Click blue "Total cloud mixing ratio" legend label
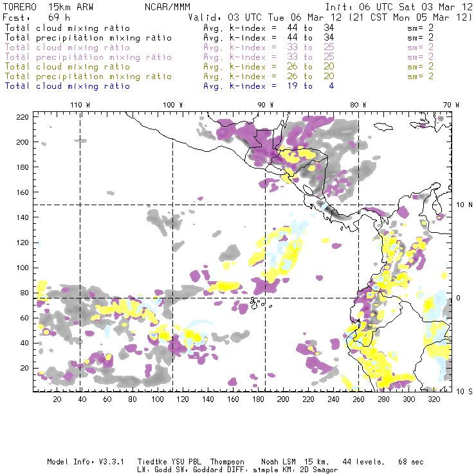The image size is (476, 476). [x=68, y=86]
